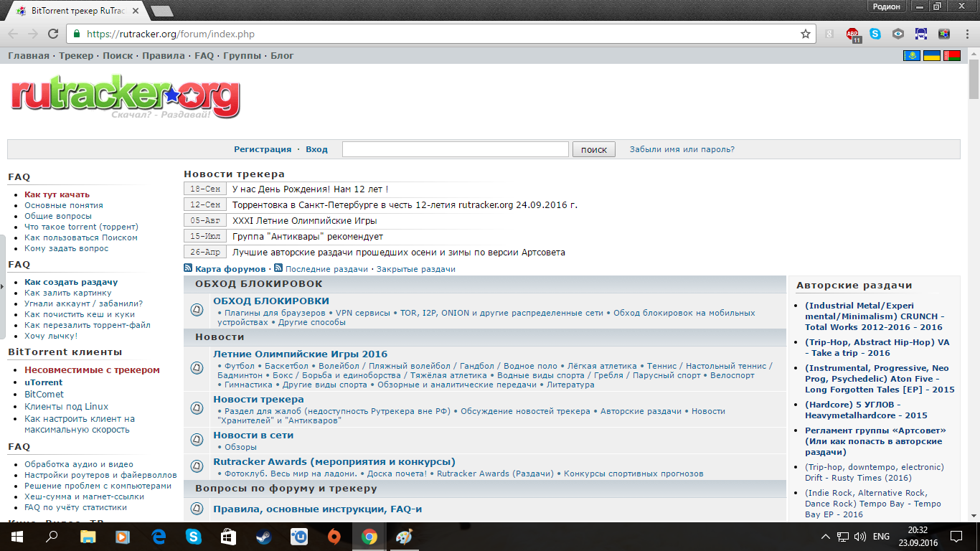980x551 pixels.
Task: Click forum icon beside Правила, основные инструкции
Action: pos(197,509)
